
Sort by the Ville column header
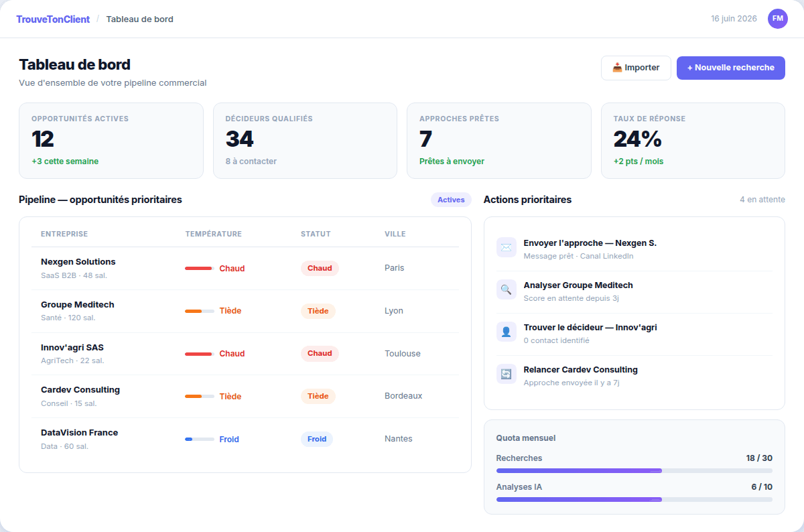coord(395,234)
